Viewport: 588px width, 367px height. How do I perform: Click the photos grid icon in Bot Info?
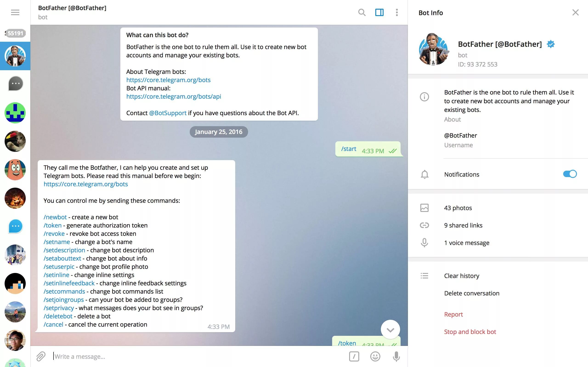[425, 208]
